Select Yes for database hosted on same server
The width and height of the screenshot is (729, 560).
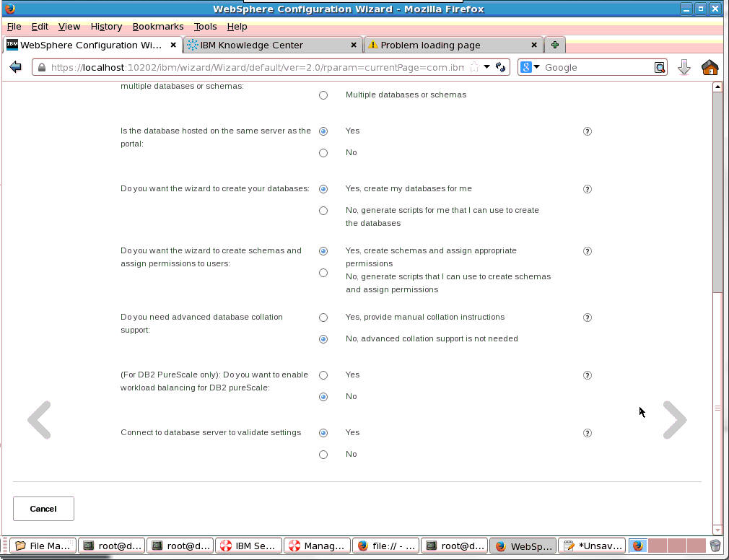(x=323, y=131)
